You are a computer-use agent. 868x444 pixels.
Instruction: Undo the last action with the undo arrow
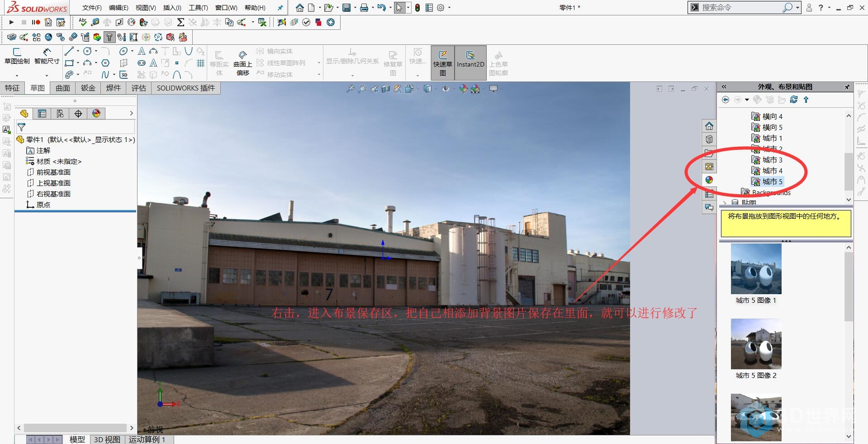381,8
